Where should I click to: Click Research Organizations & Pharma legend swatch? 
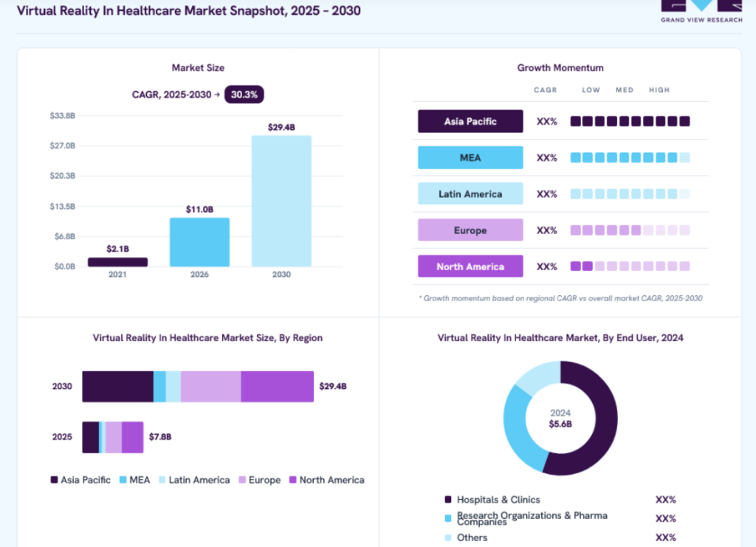448,518
